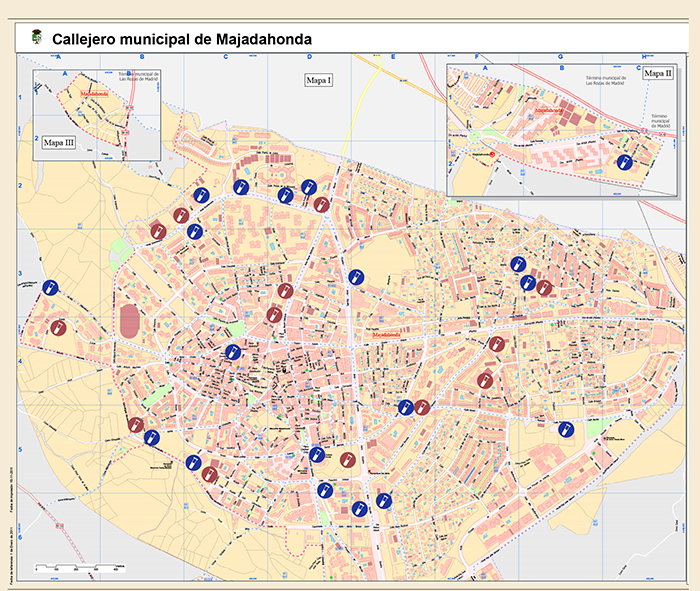Click the eastern blue marker in square C2
Screen dimensions: 700x591
(241, 187)
